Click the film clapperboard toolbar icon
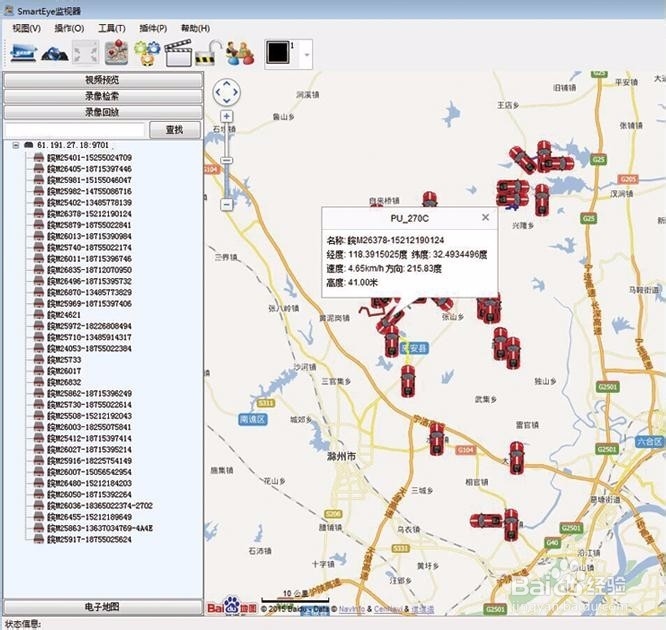The width and height of the screenshot is (666, 630). (x=178, y=53)
